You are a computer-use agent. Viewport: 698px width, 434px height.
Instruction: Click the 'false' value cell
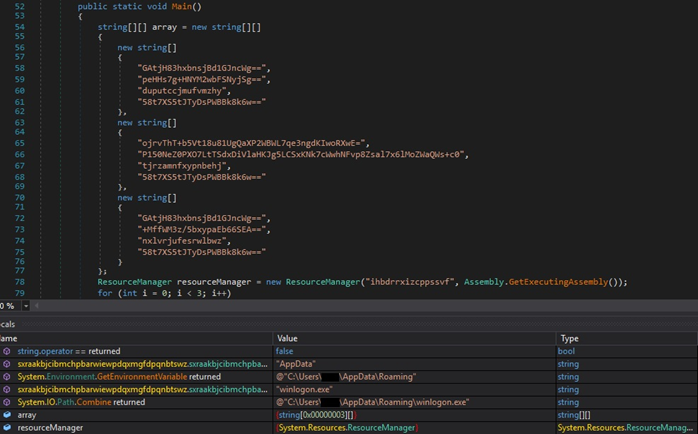[x=284, y=351]
